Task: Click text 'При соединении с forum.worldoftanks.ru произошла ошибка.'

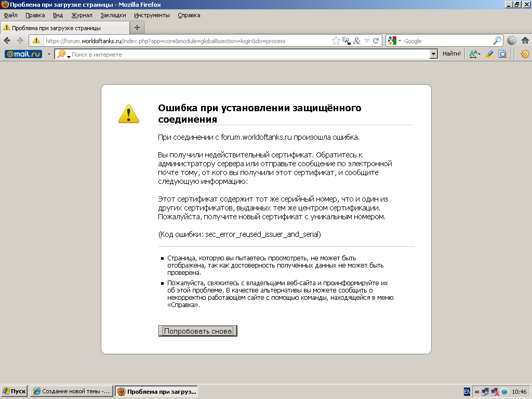Action: [x=259, y=137]
